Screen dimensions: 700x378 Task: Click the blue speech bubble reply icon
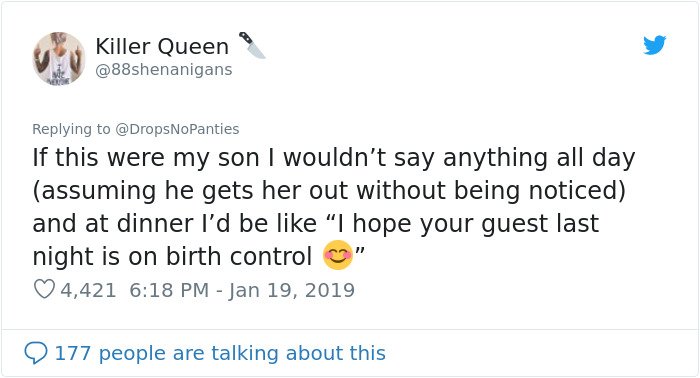pyautogui.click(x=36, y=353)
